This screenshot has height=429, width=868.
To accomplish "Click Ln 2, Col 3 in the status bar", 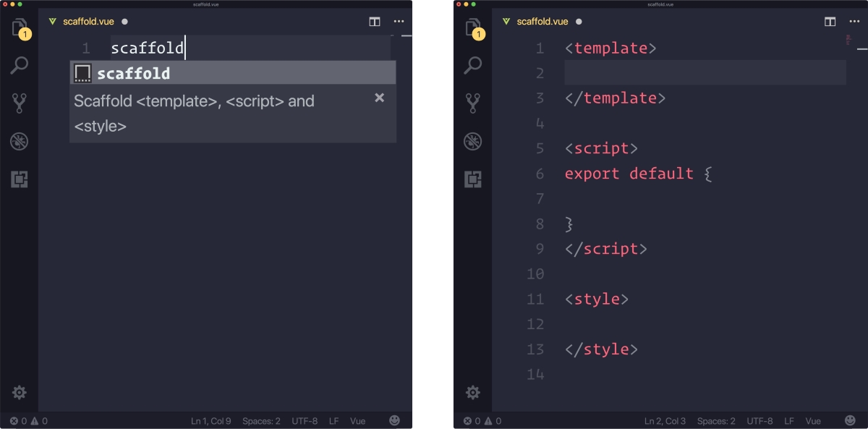I will pos(665,420).
